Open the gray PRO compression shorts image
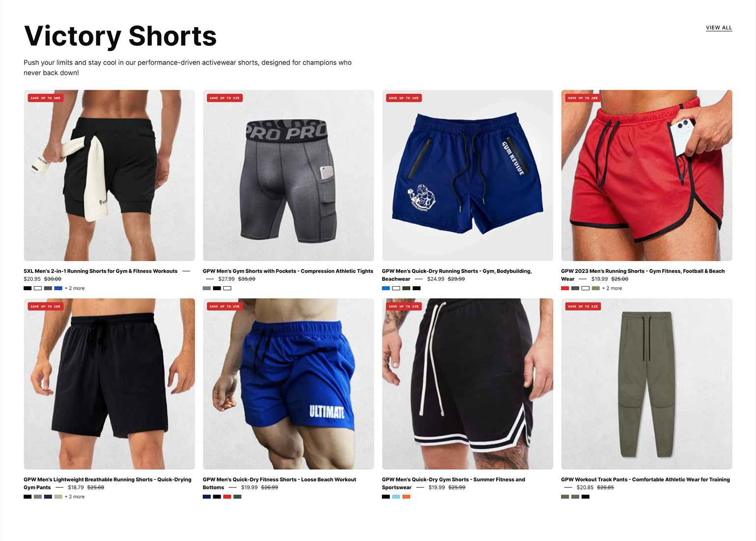Image resolution: width=756 pixels, height=541 pixels. click(x=288, y=175)
